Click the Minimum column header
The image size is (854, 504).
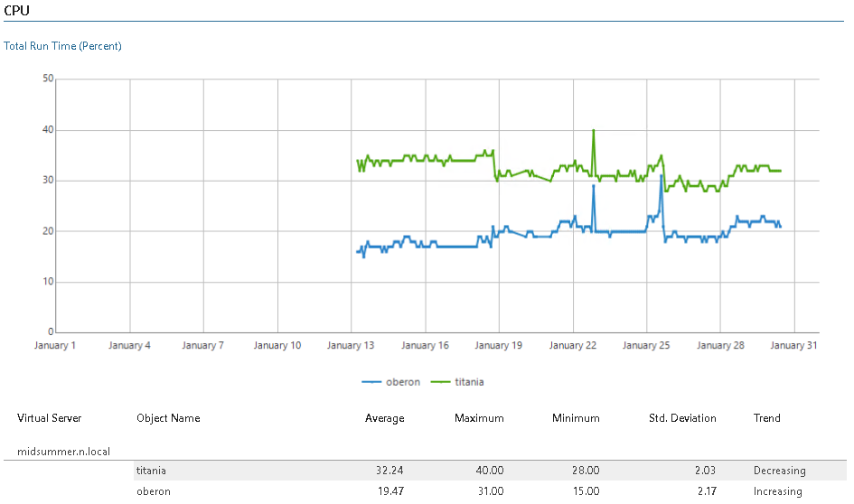(576, 418)
